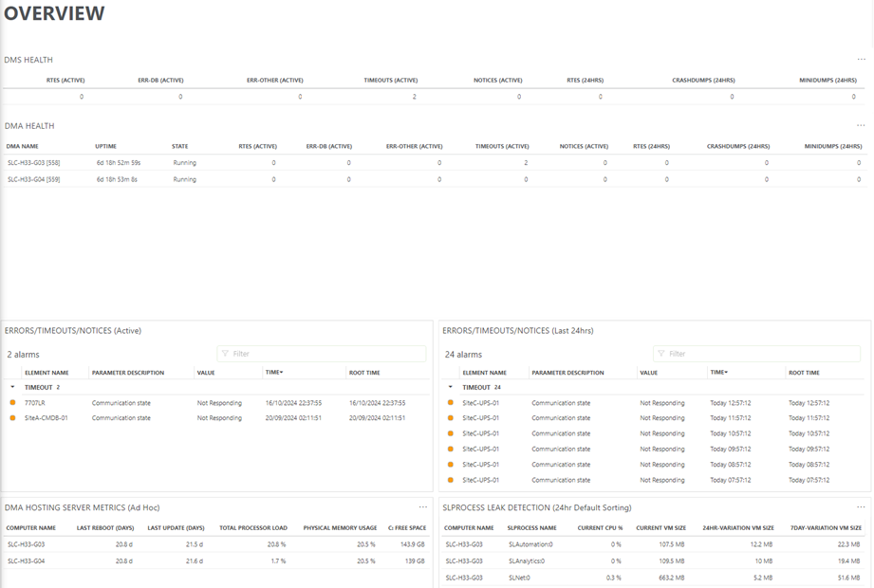Sort Active alarms by ELEMENT NAME header

(x=46, y=373)
